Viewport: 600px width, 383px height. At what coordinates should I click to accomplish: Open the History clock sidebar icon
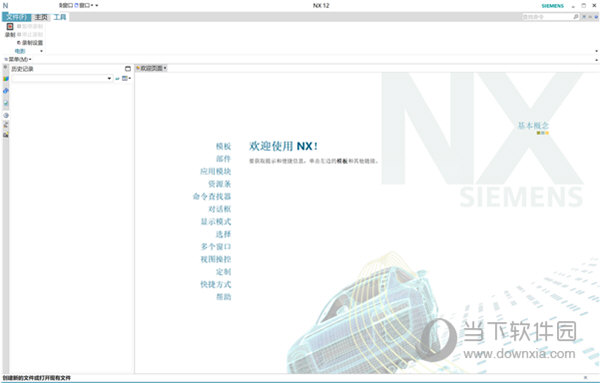tap(6, 116)
